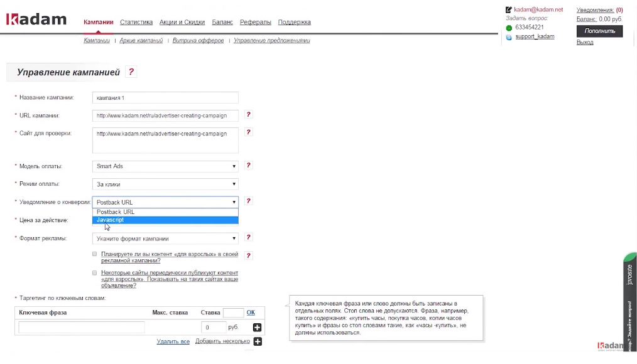
Task: Expand the Режим оплаты dropdown
Action: [x=165, y=185]
